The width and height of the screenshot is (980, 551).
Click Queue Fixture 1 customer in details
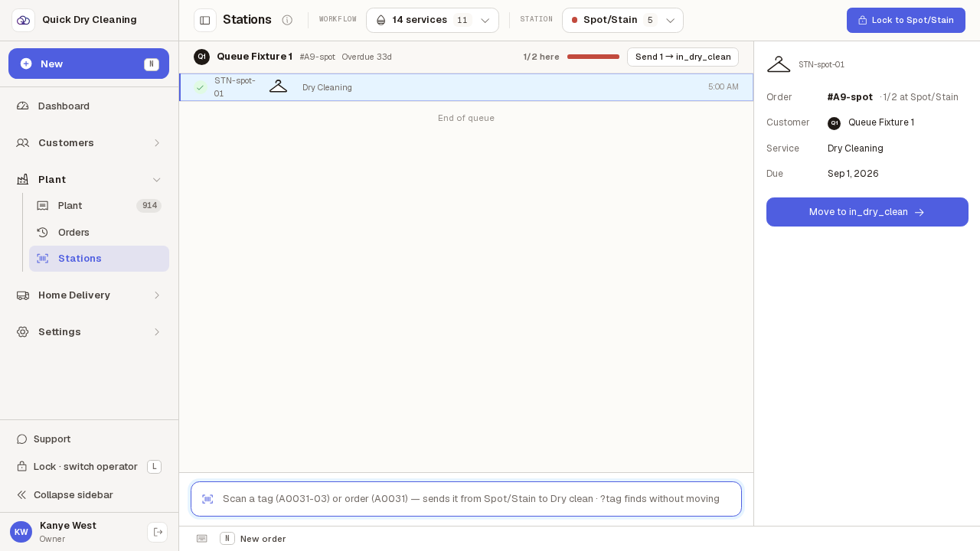(881, 122)
